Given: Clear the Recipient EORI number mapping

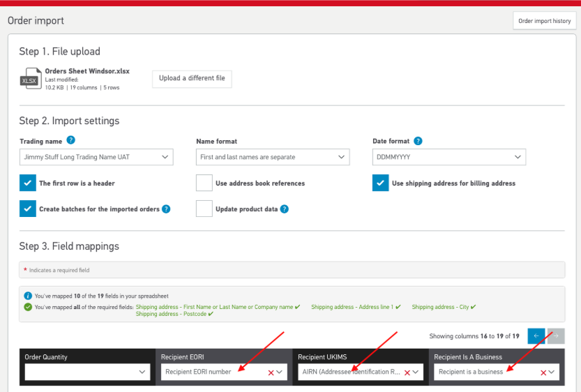Looking at the screenshot, I should tap(271, 372).
